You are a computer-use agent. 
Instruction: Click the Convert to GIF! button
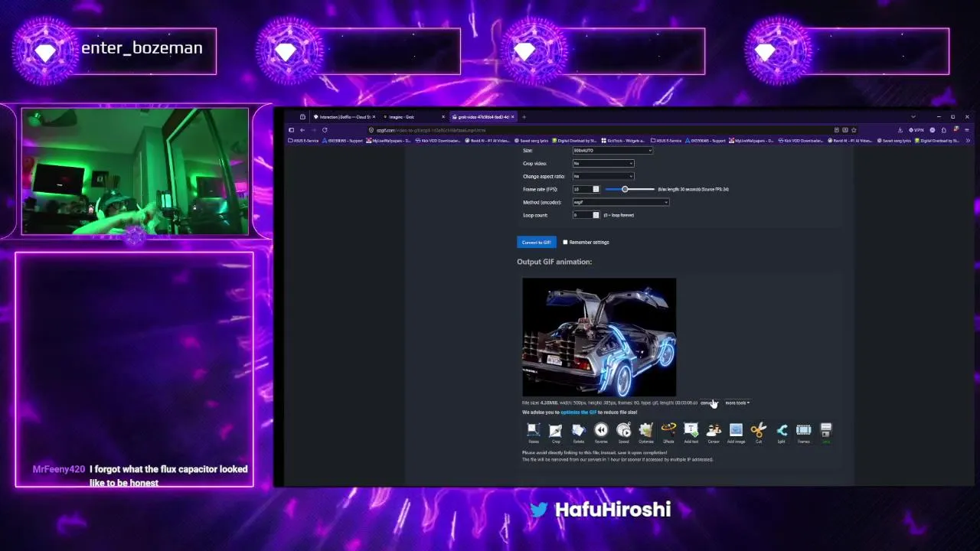point(536,242)
